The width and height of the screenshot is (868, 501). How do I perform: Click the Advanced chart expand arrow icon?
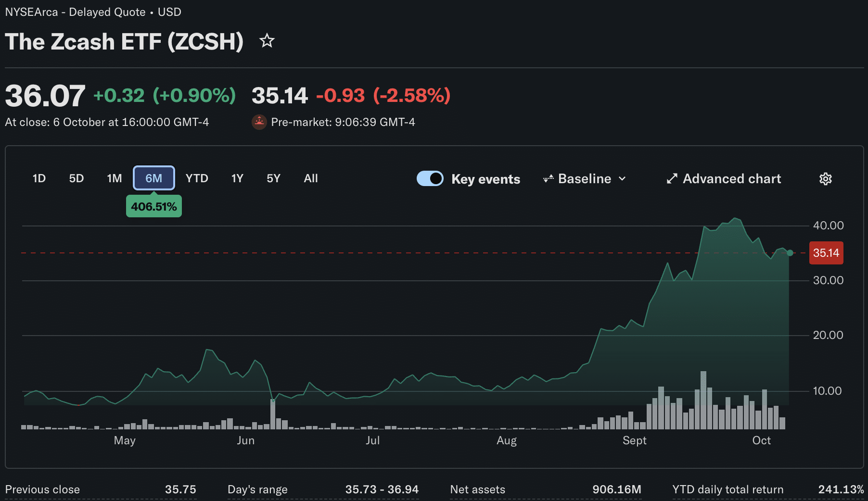[x=672, y=179]
